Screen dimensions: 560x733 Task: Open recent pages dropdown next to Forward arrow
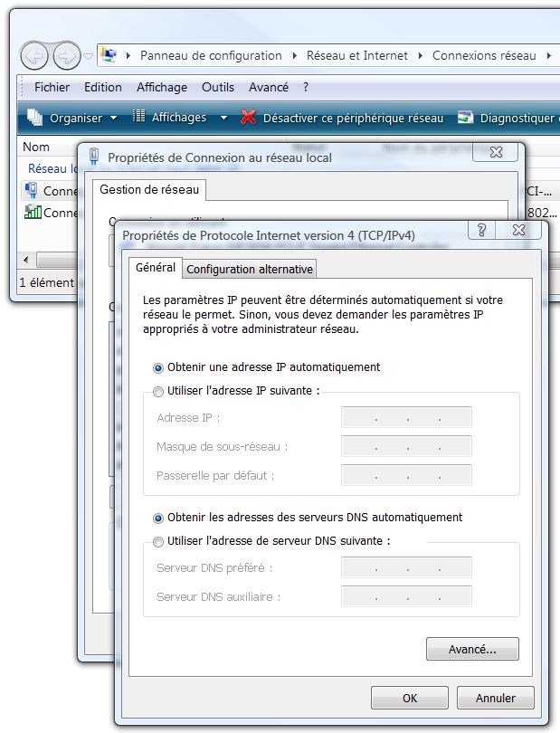point(88,56)
